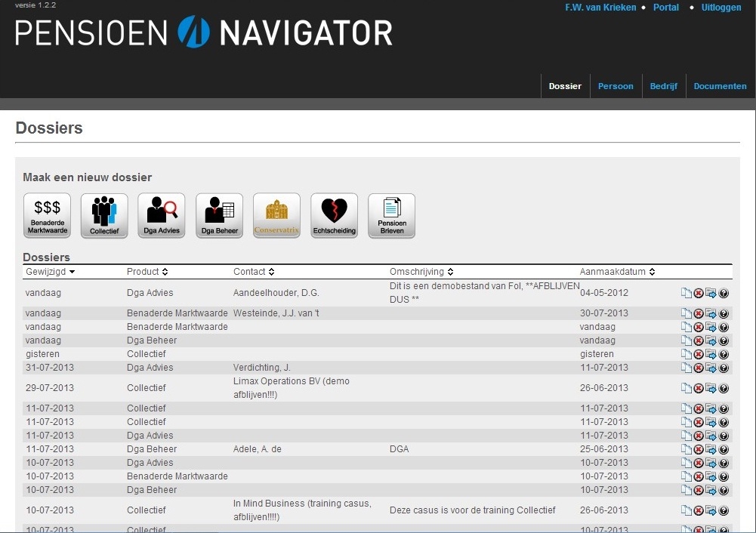Select the contact cell 'Westeinde, J.J. van 't'
Image resolution: width=756 pixels, height=533 pixels.
(276, 313)
